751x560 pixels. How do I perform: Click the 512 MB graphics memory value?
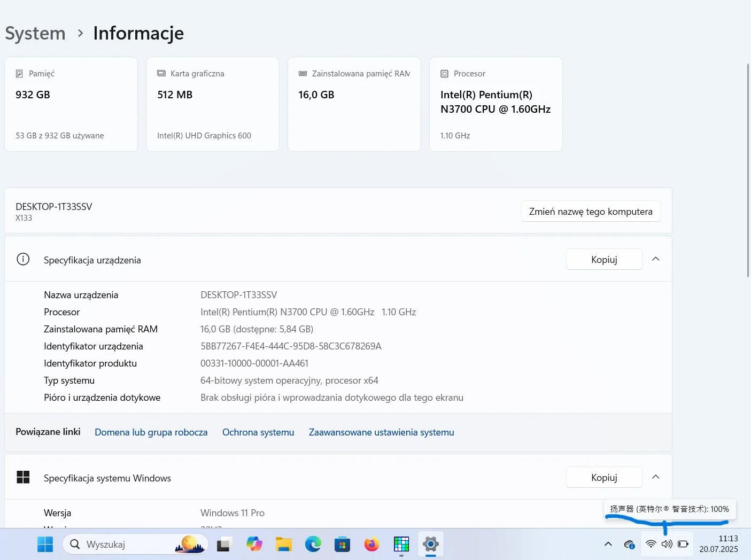point(175,95)
